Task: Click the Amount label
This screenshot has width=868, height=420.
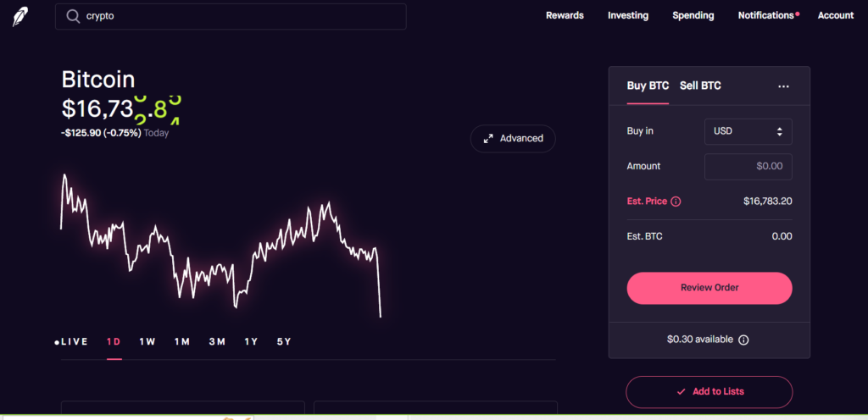Action: point(643,166)
